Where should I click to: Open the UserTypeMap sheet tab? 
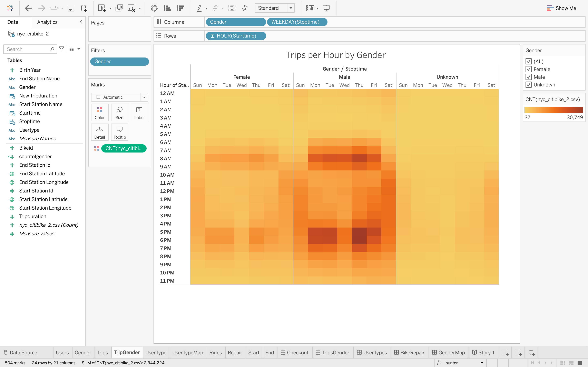(x=188, y=352)
